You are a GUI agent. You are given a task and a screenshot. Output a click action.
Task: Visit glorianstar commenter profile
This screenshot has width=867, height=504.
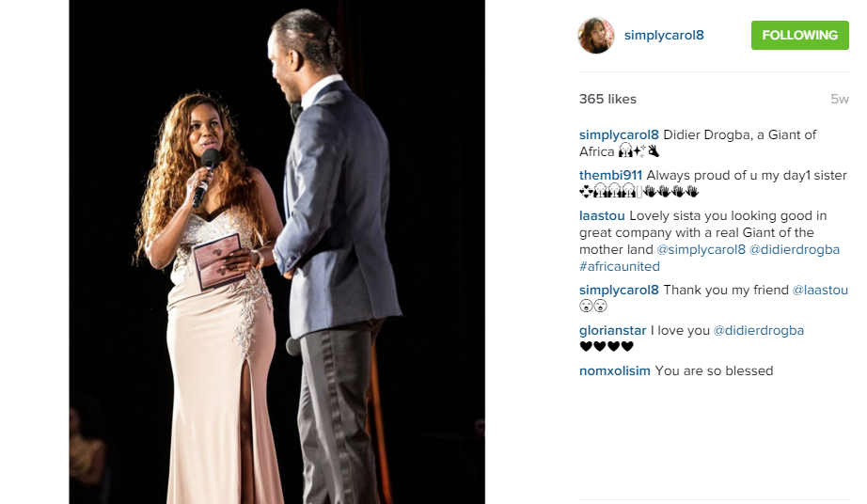pos(612,330)
